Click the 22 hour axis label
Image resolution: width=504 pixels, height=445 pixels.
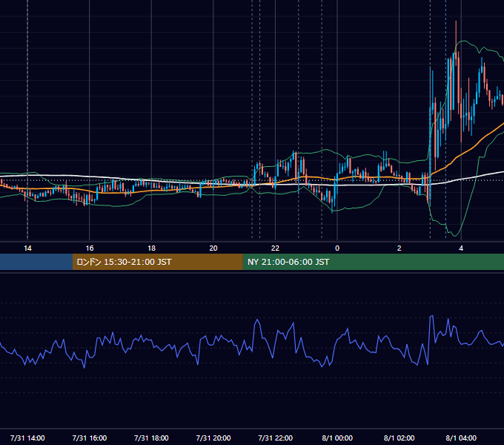pos(275,248)
